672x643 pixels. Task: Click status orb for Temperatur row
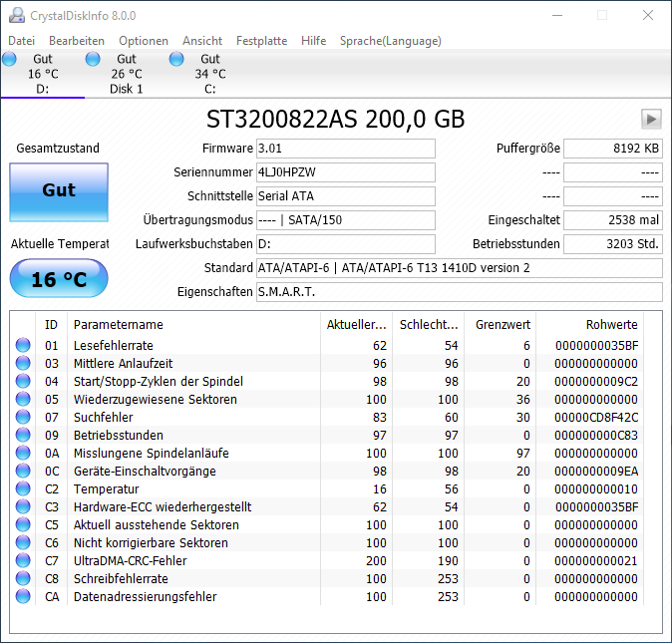tap(23, 488)
